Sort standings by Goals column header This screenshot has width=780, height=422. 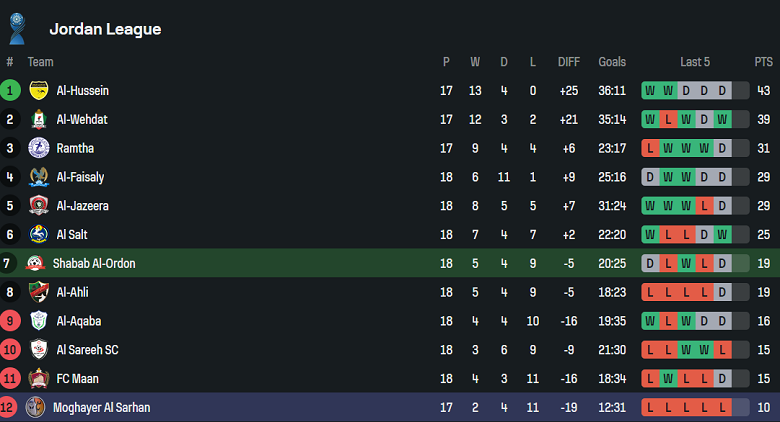(612, 62)
